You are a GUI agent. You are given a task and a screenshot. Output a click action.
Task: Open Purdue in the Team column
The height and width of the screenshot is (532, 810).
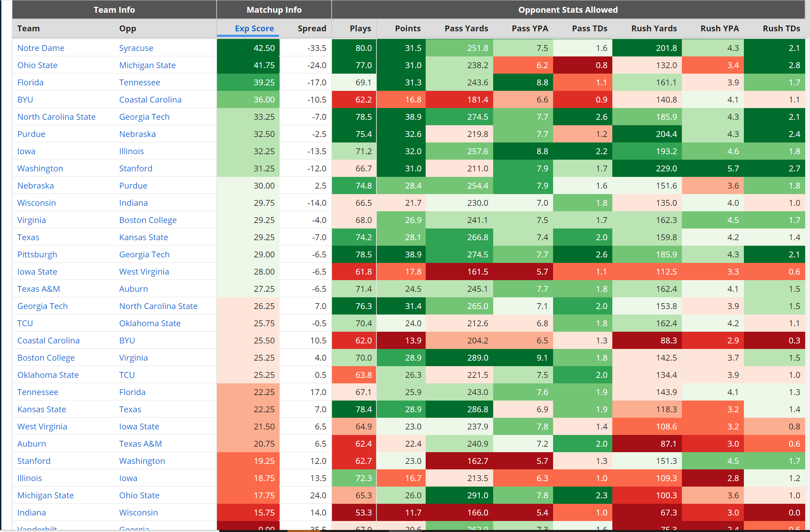31,134
